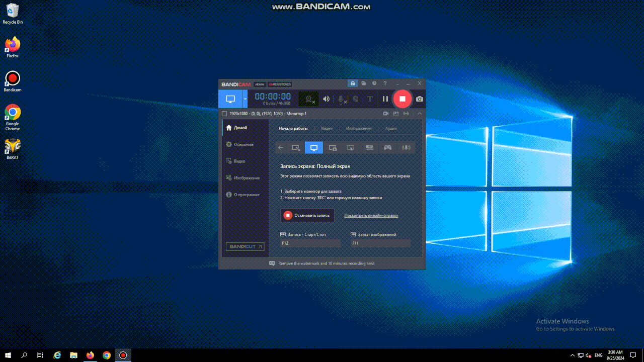Click Remove the watermark and 10 minutes message
The height and width of the screenshot is (362, 644).
coord(327,263)
